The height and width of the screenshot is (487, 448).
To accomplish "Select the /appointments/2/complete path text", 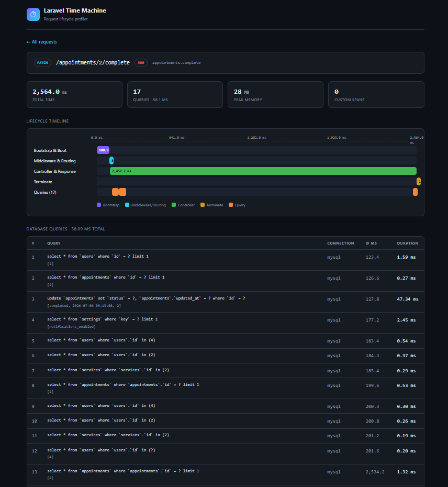I will (x=93, y=62).
